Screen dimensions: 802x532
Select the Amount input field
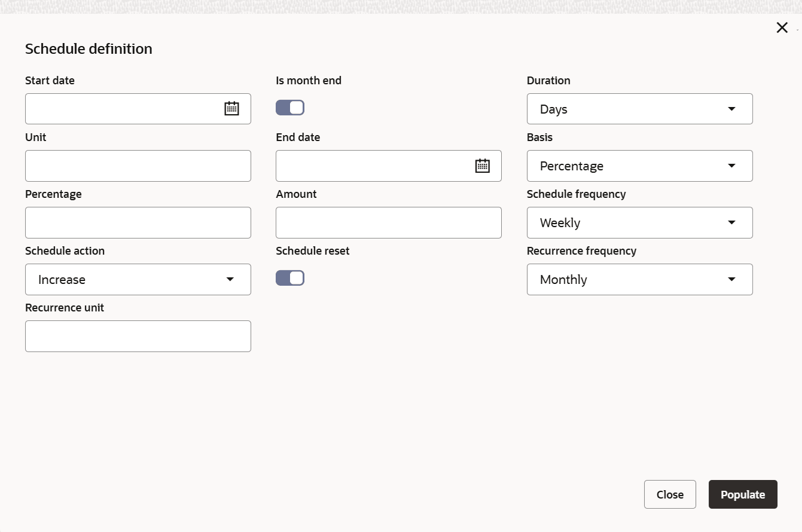[x=388, y=222]
